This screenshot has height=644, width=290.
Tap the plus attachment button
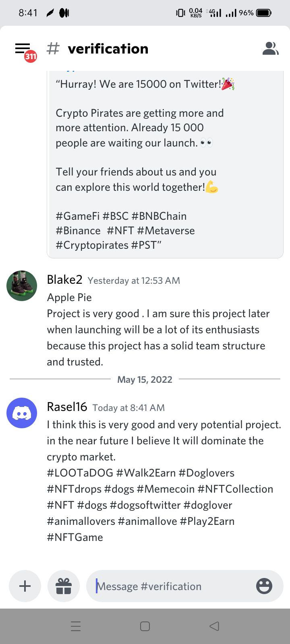point(25,586)
